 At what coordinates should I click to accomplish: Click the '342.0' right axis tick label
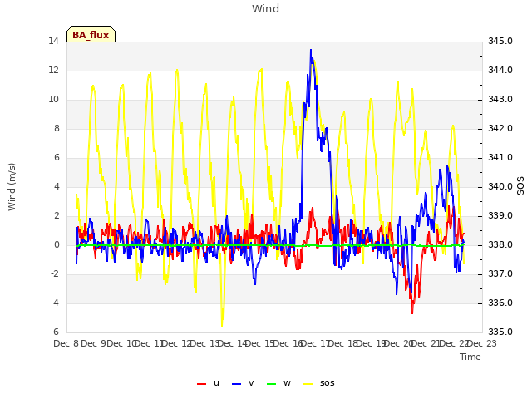[500, 128]
